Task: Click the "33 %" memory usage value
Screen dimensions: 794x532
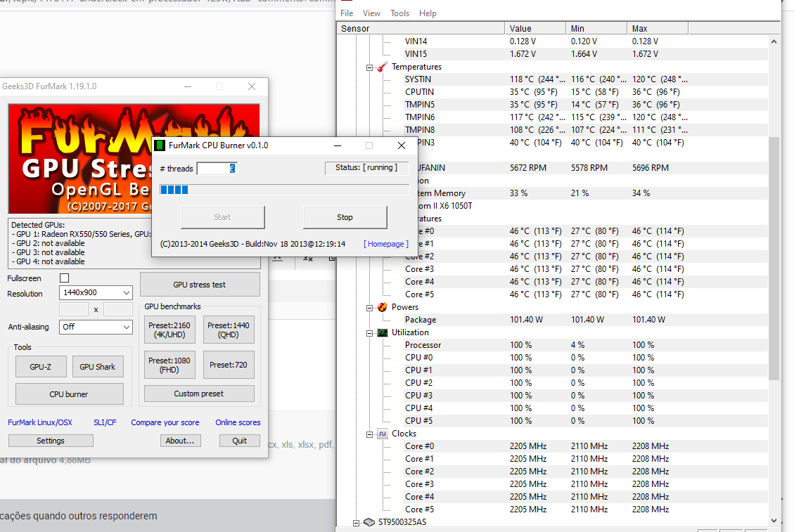Action: point(518,193)
